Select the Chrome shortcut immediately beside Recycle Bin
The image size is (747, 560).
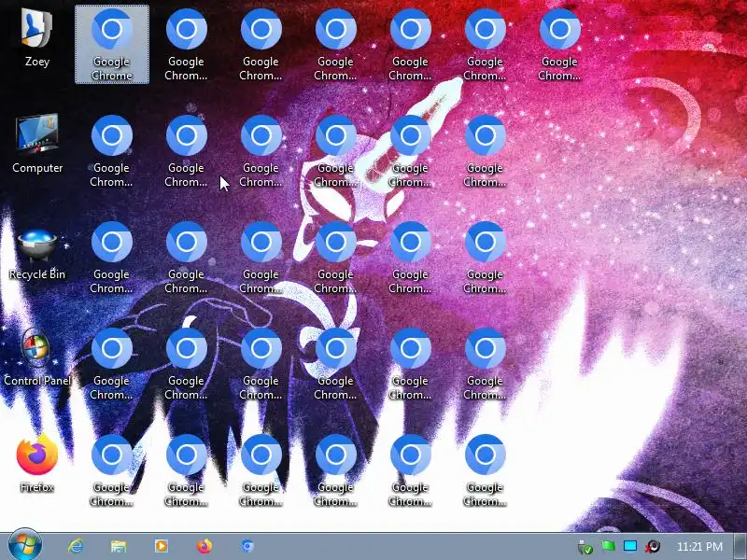(112, 257)
